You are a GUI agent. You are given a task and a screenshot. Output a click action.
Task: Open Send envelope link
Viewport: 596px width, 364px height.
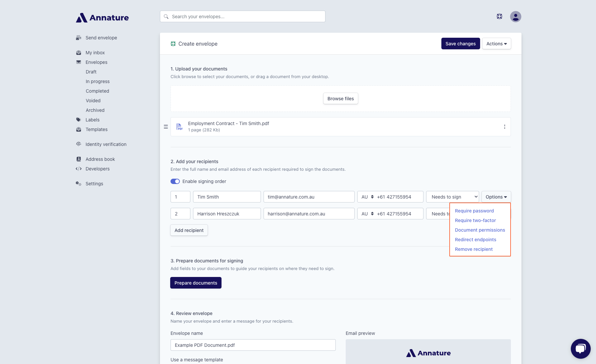click(101, 38)
